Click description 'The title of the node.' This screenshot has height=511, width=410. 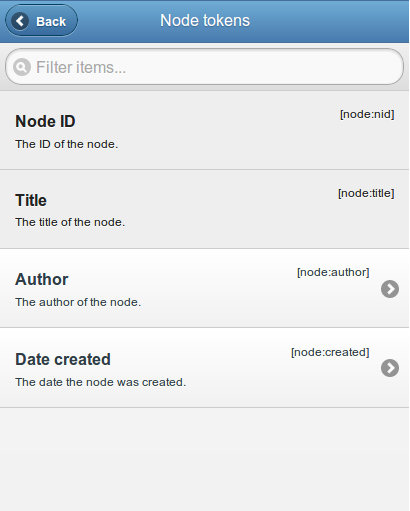70,222
